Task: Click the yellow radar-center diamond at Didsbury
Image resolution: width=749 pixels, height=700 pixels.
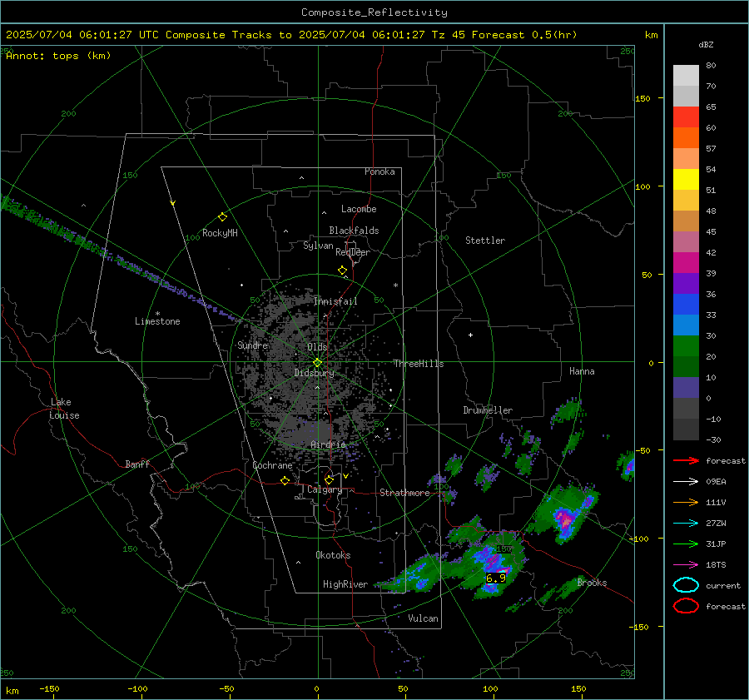Action: pos(317,363)
